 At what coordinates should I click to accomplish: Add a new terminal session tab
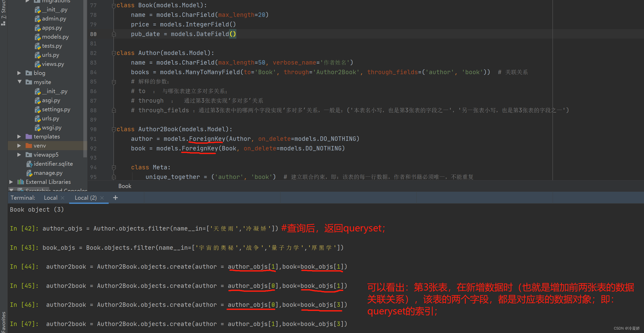pyautogui.click(x=115, y=198)
